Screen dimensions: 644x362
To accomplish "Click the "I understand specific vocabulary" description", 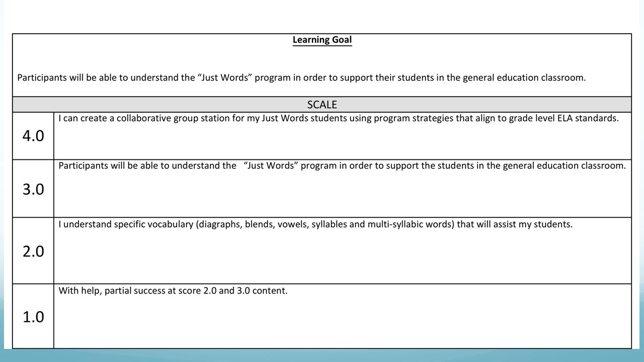I will [315, 224].
